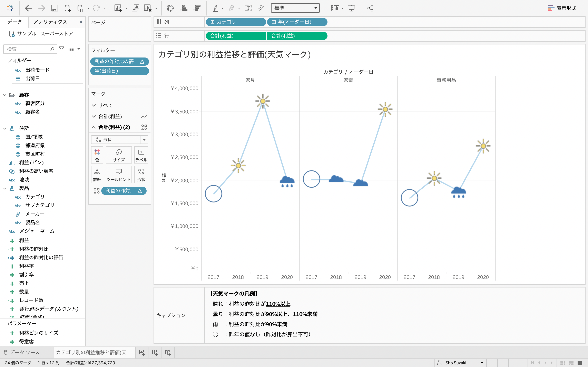Toggle the fix axis pin icon
Screen dimensions: 588x367
[261, 8]
